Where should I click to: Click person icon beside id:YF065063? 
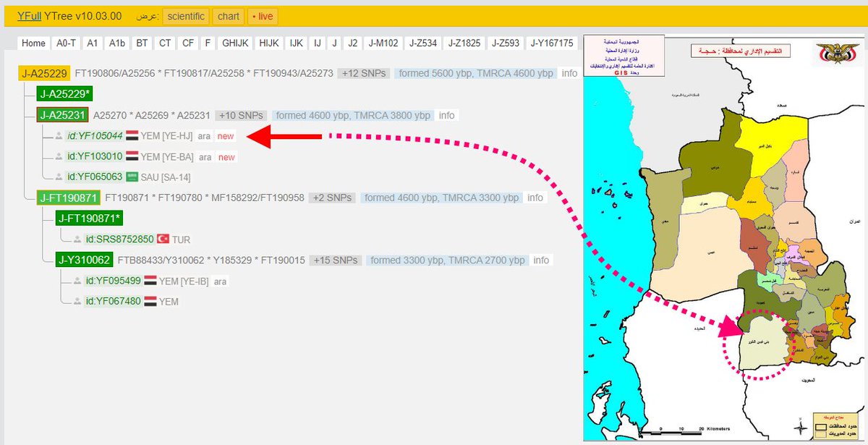coord(59,177)
